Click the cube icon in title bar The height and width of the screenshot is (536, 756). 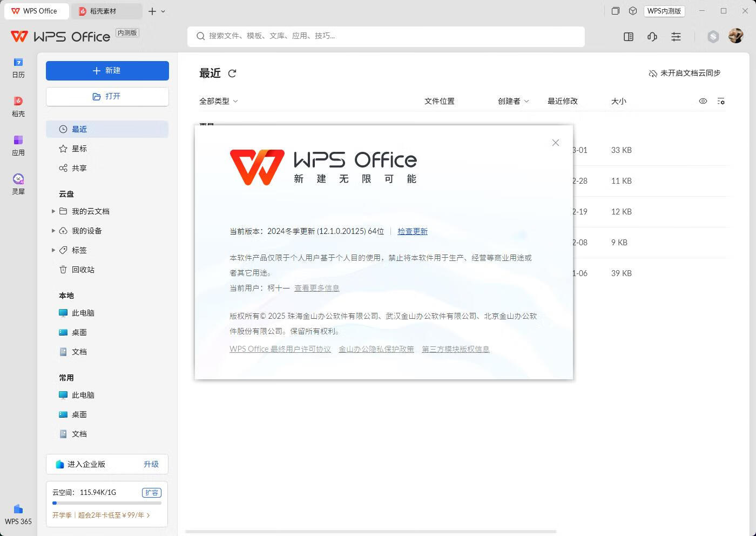point(633,11)
